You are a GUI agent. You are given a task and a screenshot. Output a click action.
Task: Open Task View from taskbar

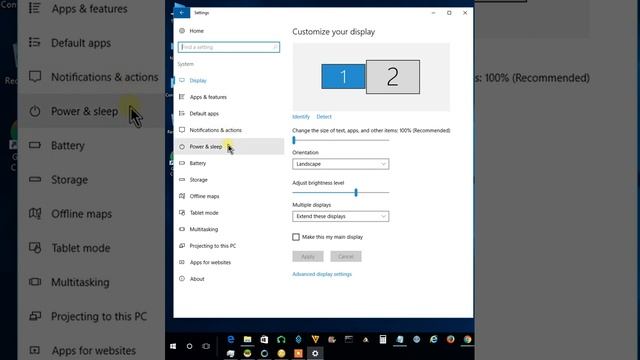tap(206, 346)
